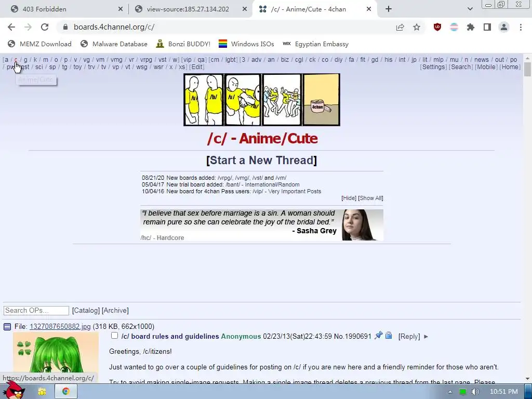Tick the checkbox for post No.1990691
This screenshot has width=532, height=399.
pos(115,336)
